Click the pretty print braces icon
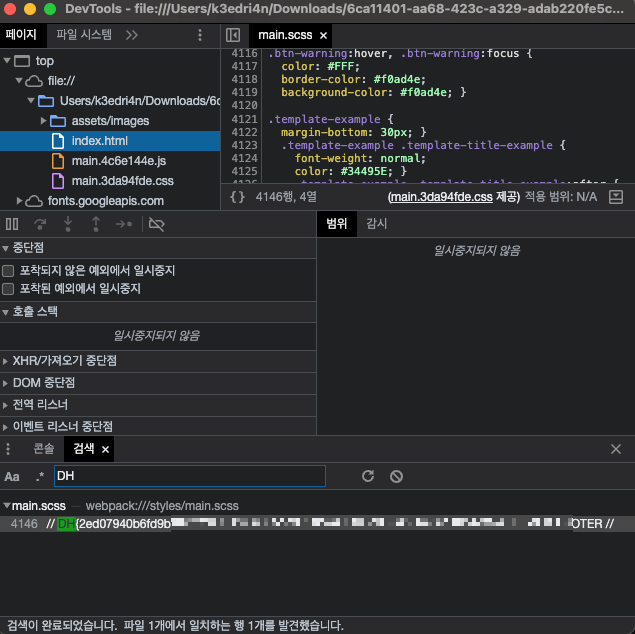This screenshot has height=634, width=635. (x=237, y=197)
